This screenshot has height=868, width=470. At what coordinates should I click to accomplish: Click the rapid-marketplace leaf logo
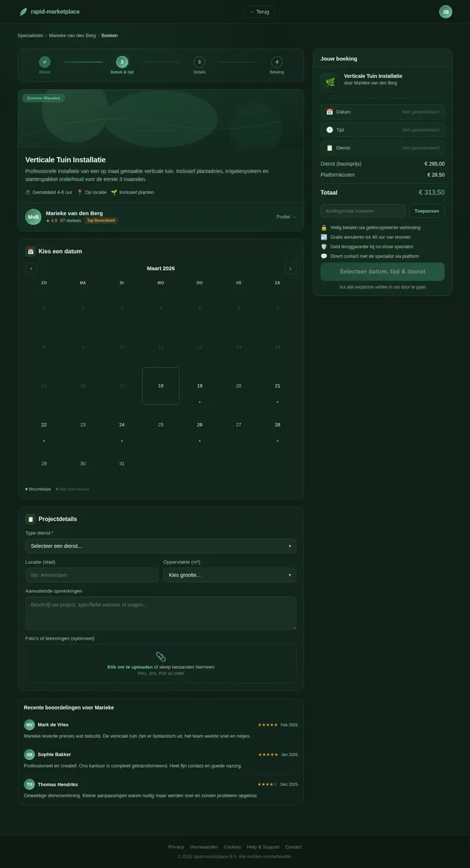pos(23,12)
